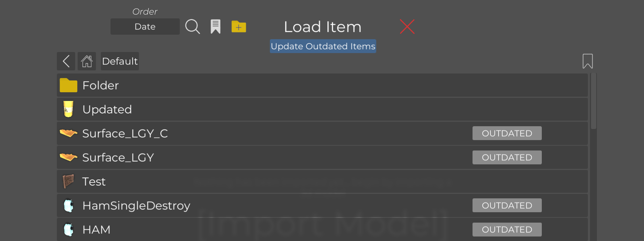The height and width of the screenshot is (241, 644).
Task: Select the Surface_LGY_C item
Action: click(125, 134)
